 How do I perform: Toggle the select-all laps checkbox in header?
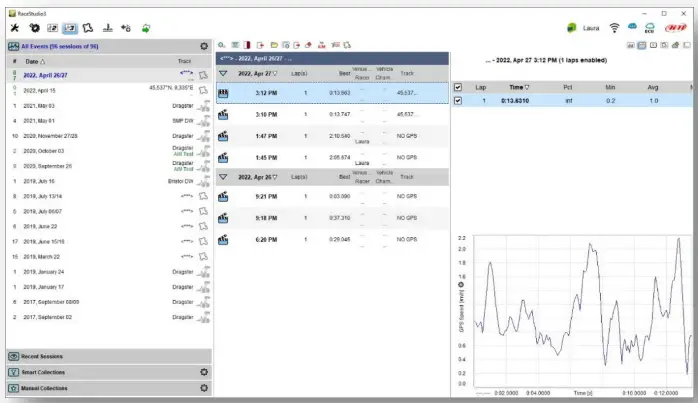click(x=458, y=87)
